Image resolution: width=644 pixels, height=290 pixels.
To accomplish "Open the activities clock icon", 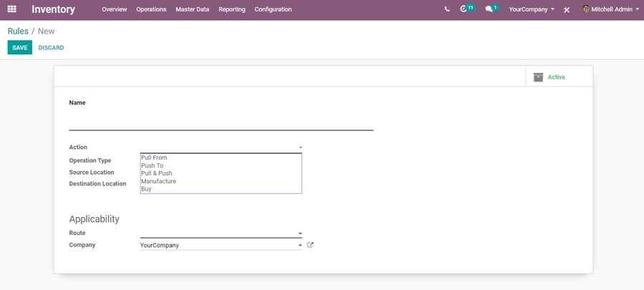I will click(464, 9).
